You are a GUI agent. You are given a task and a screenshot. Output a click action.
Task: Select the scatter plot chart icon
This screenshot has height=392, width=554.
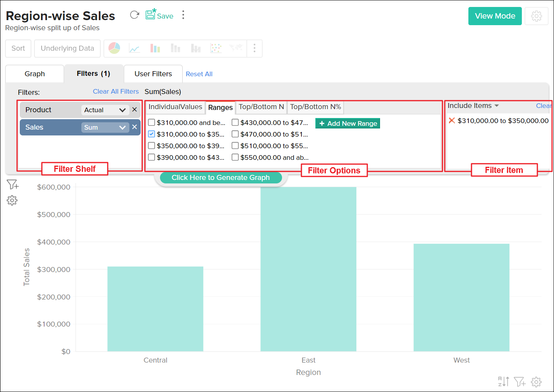[216, 48]
